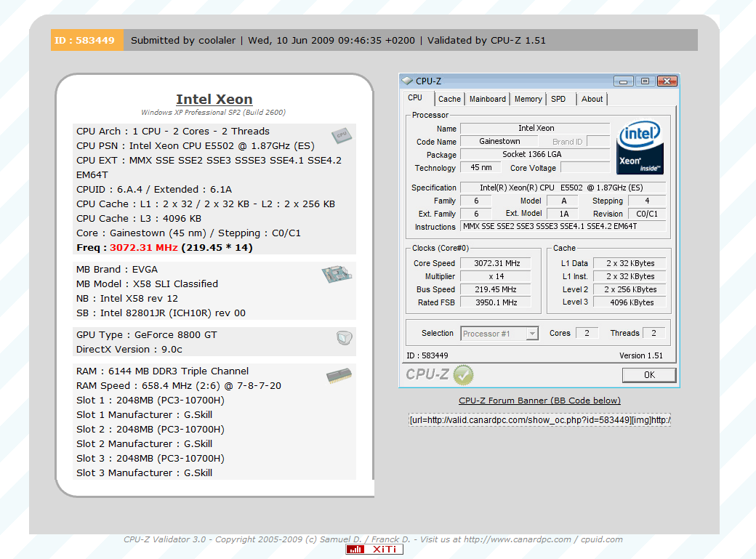756x559 pixels.
Task: Click the Cores count field
Action: (587, 333)
